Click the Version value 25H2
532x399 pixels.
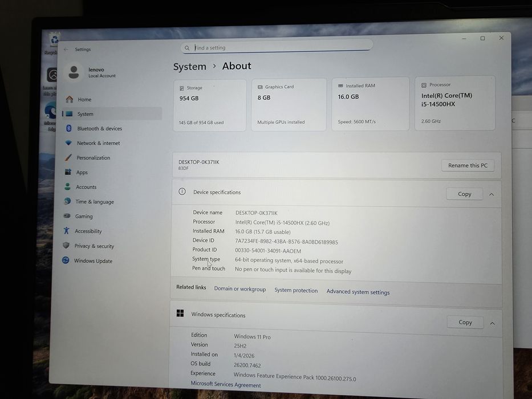tap(240, 346)
